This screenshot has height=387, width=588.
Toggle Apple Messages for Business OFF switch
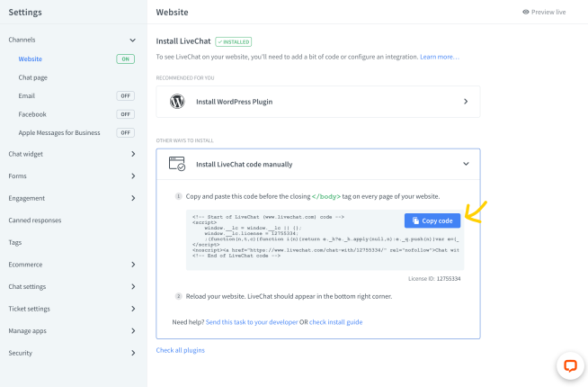click(125, 132)
